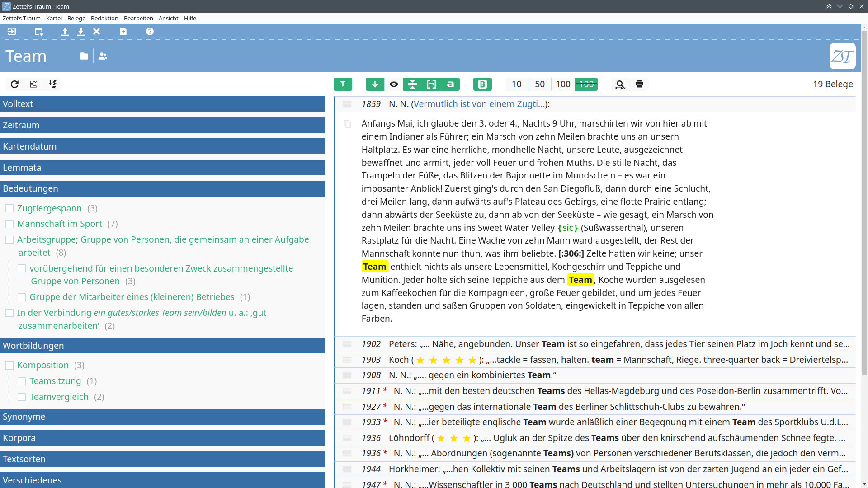
Task: Click the printer icon
Action: click(639, 84)
